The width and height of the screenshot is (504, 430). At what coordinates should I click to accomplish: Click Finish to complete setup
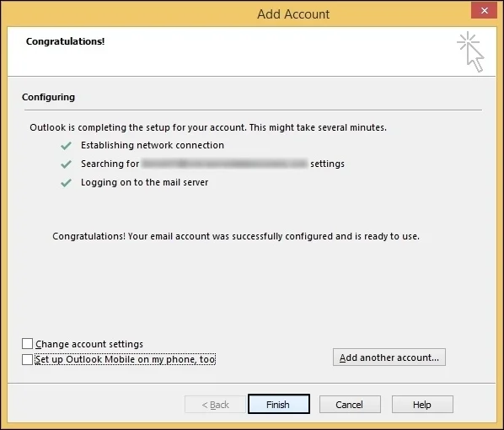279,404
